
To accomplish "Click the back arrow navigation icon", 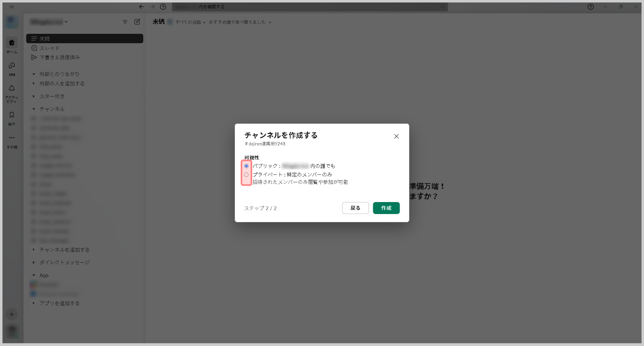I will point(142,7).
